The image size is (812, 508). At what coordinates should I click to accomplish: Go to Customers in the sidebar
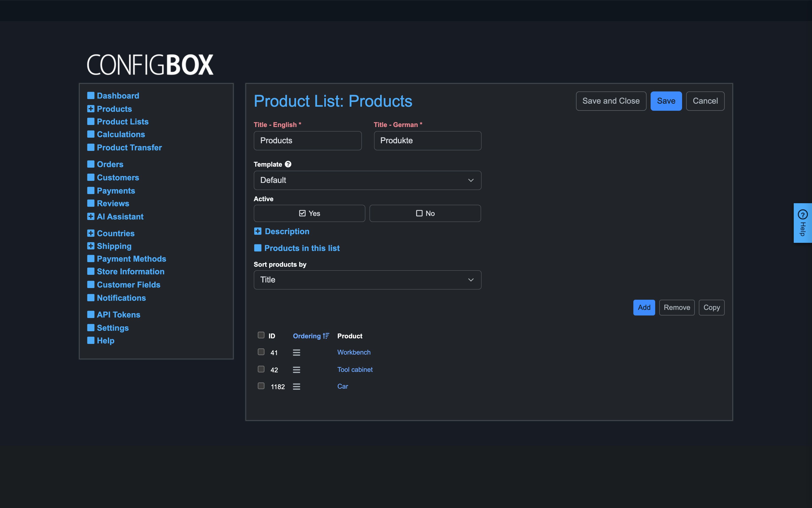(x=118, y=177)
